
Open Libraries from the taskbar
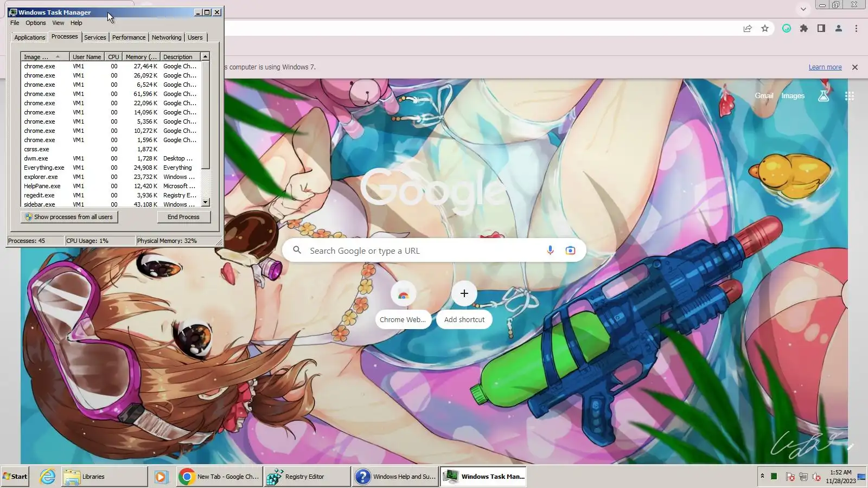click(x=104, y=477)
